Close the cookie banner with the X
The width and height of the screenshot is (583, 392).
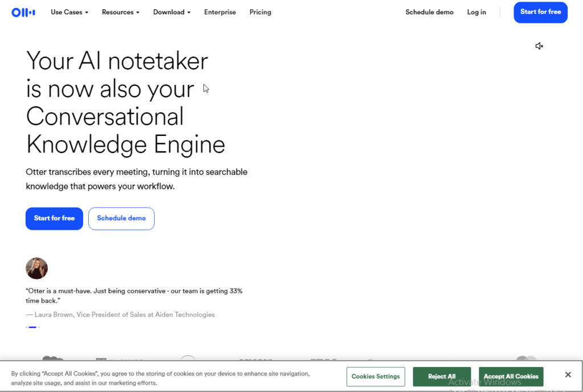[x=568, y=374]
